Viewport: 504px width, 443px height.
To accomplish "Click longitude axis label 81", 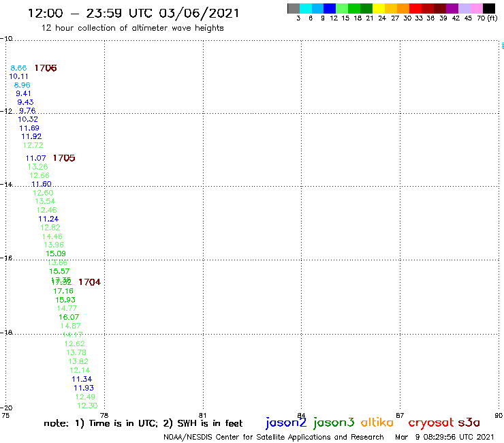I will click(x=202, y=415).
